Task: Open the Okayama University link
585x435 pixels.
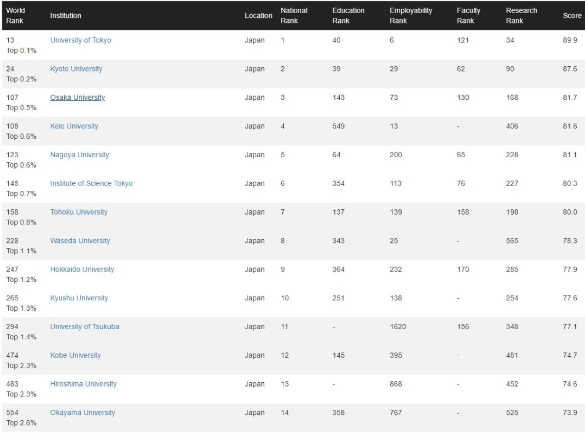Action: [82, 413]
